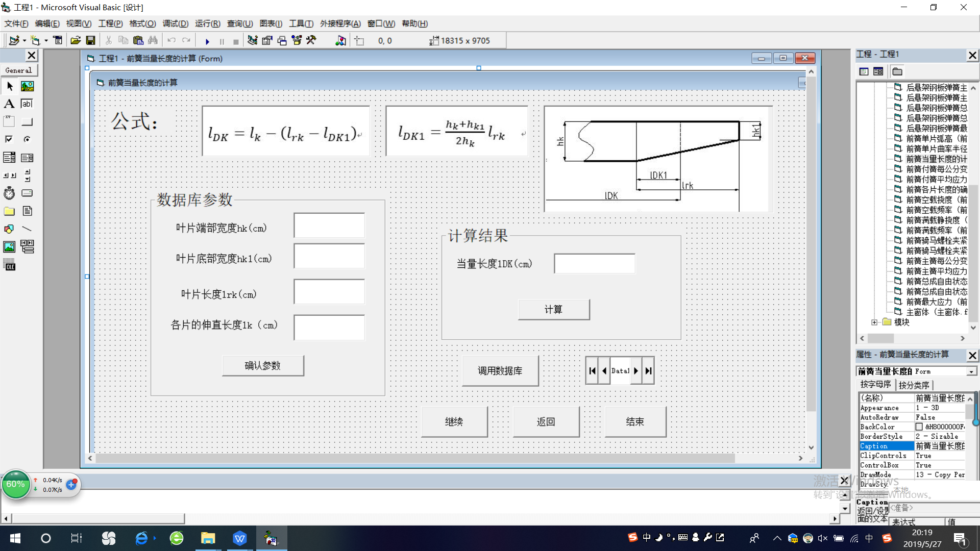This screenshot has width=980, height=551.
Task: Click the Save Project toolbar icon
Action: pyautogui.click(x=91, y=41)
